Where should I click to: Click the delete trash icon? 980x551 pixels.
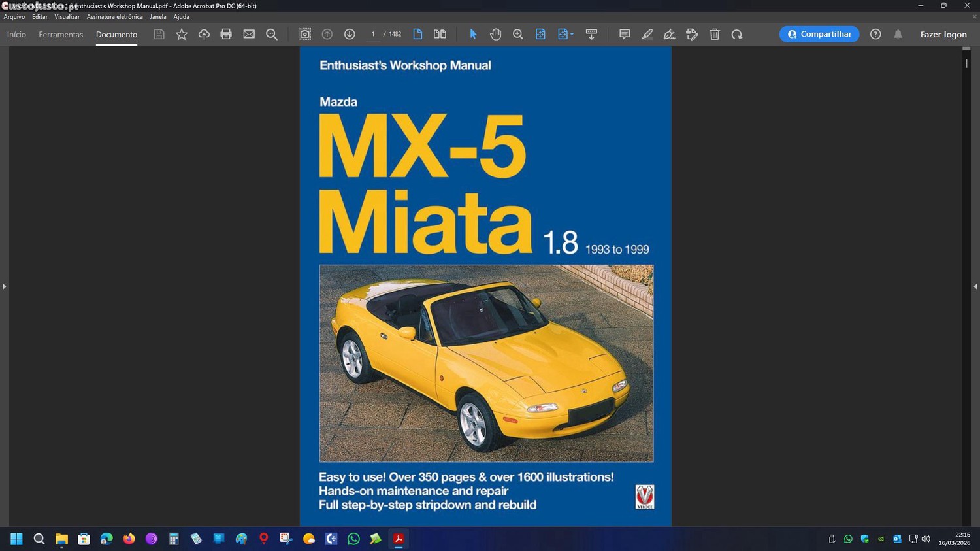point(715,34)
